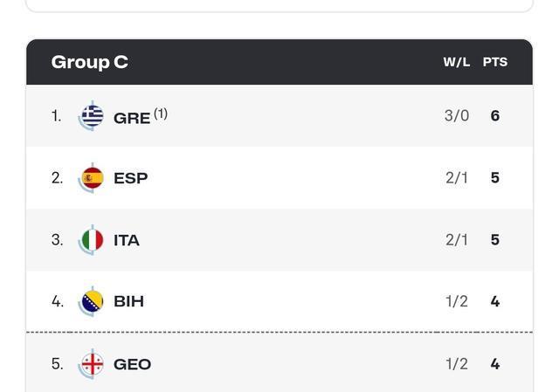
Task: Click Italy's 5 points value
Action: click(x=495, y=240)
